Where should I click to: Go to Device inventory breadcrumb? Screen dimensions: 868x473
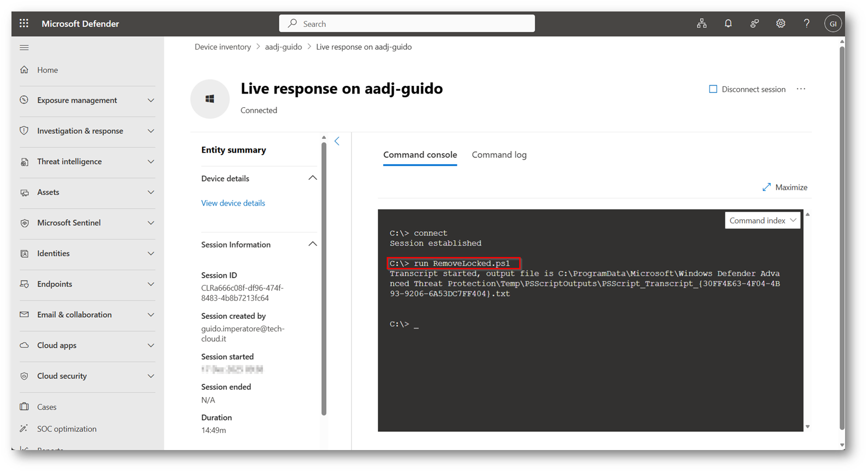222,47
